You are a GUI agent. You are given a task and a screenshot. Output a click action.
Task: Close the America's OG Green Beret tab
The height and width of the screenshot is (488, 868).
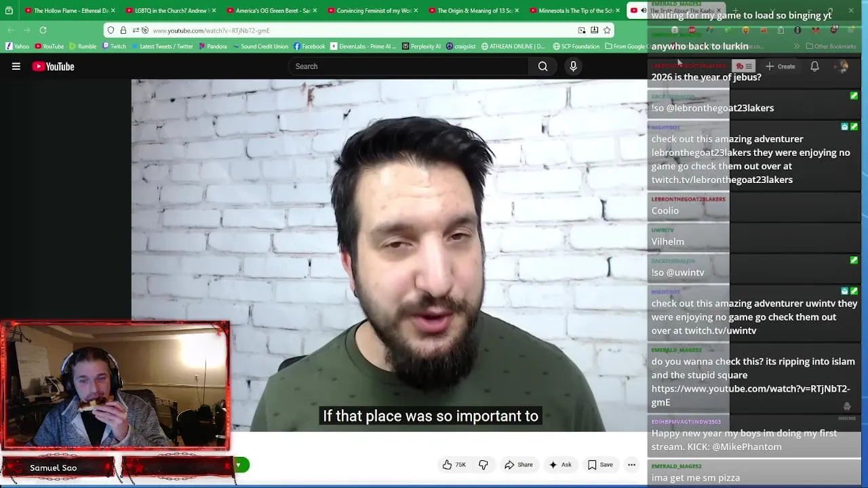[315, 11]
